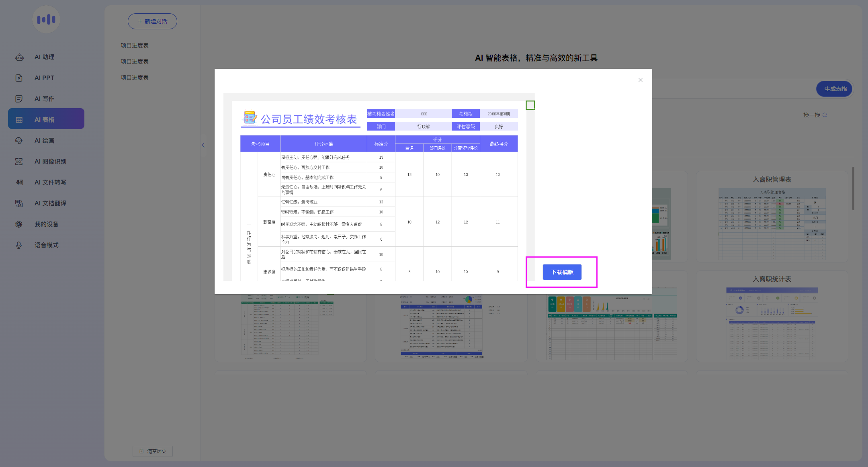868x467 pixels.
Task: Open first 项目进度表 history entry
Action: (x=135, y=45)
